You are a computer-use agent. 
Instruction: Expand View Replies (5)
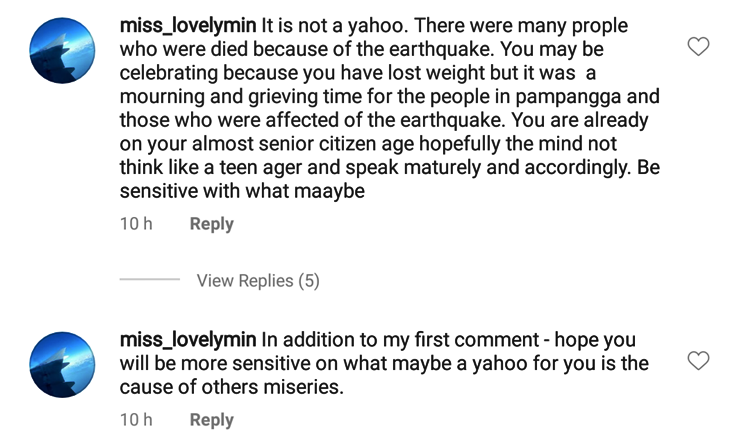click(x=258, y=281)
